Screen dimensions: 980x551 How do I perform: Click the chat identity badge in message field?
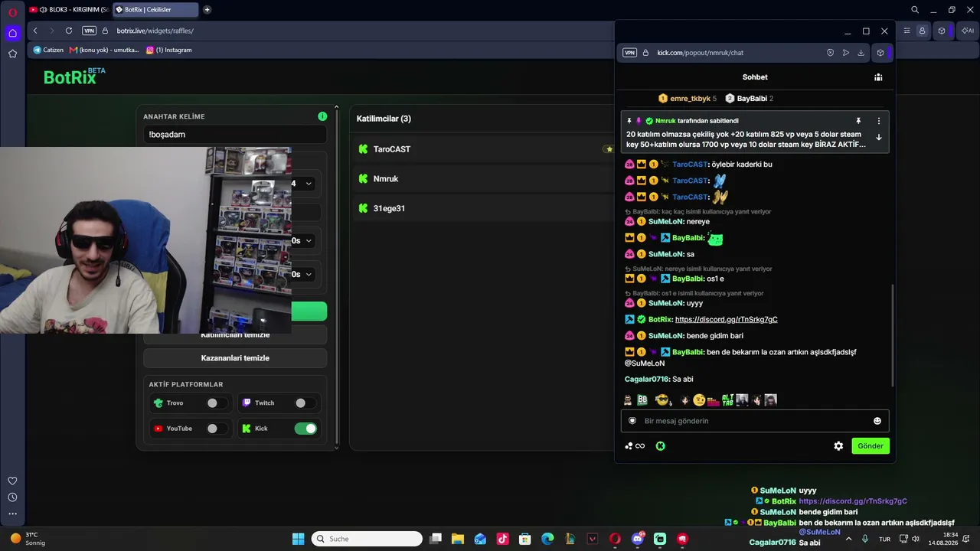pos(632,421)
